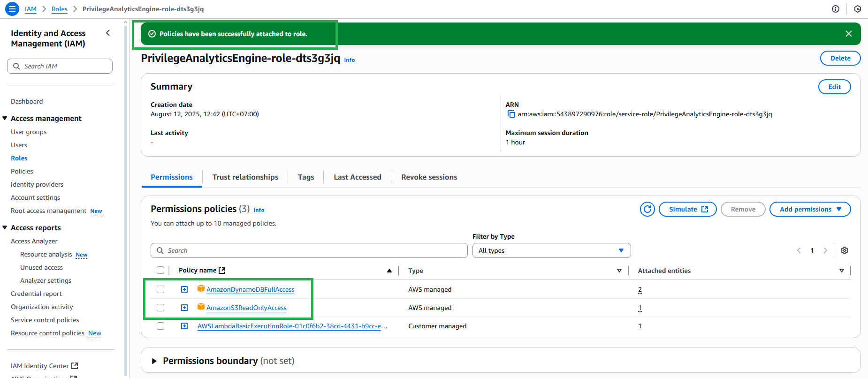Open the Add permissions dropdown
The width and height of the screenshot is (868, 378).
click(810, 209)
